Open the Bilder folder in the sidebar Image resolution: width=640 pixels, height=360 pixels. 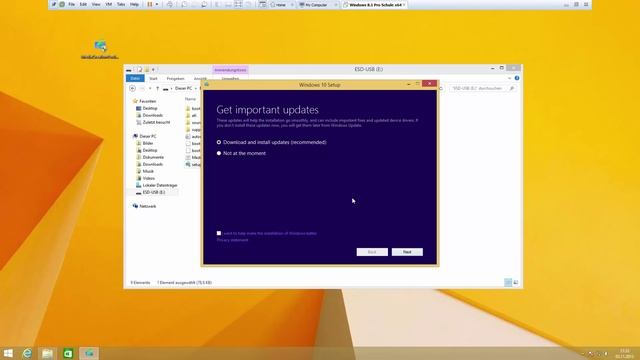point(148,143)
